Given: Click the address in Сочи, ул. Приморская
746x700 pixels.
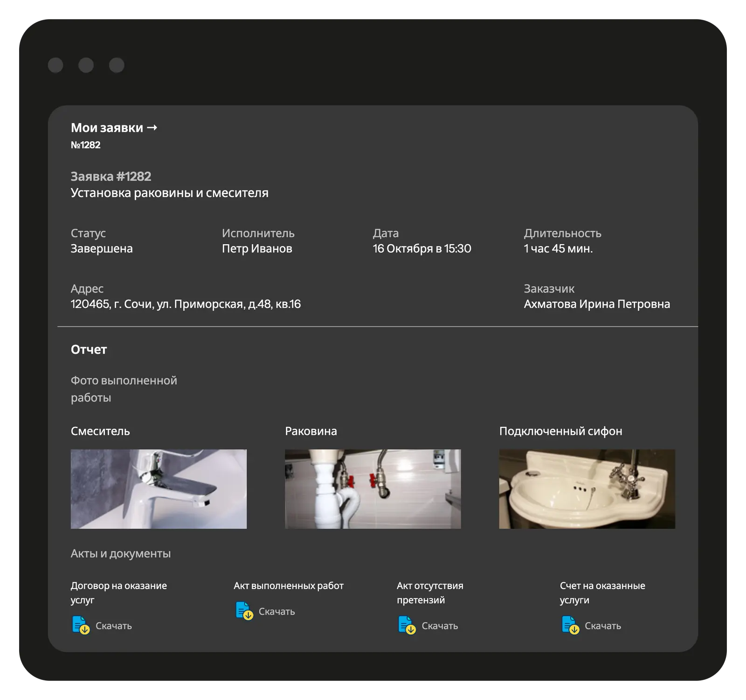Looking at the screenshot, I should pyautogui.click(x=186, y=304).
